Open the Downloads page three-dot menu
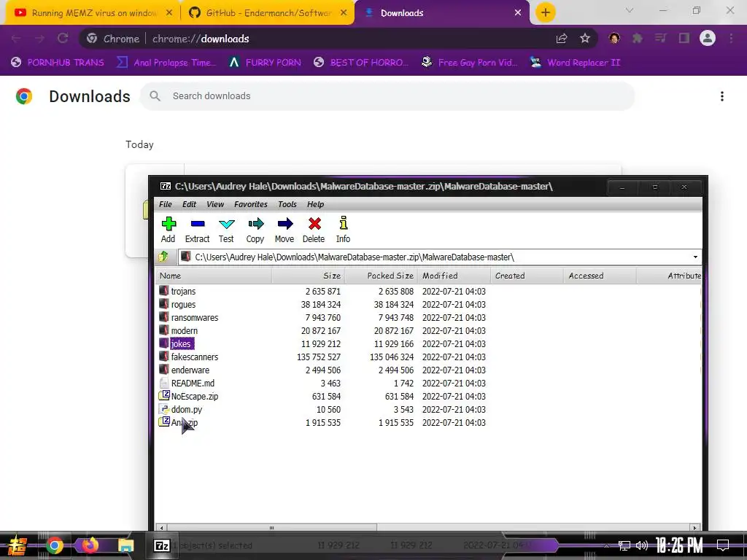The width and height of the screenshot is (747, 560). click(722, 96)
